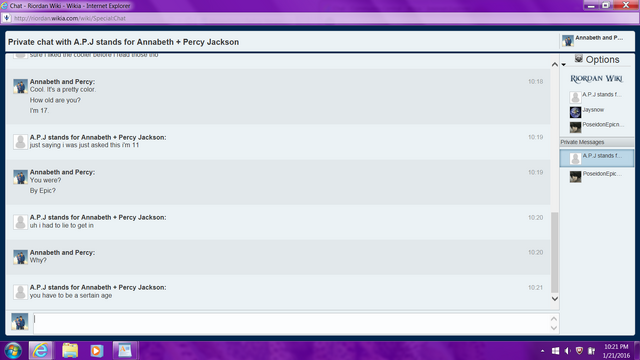Launch Windows Media Player from taskbar

pos(96,351)
